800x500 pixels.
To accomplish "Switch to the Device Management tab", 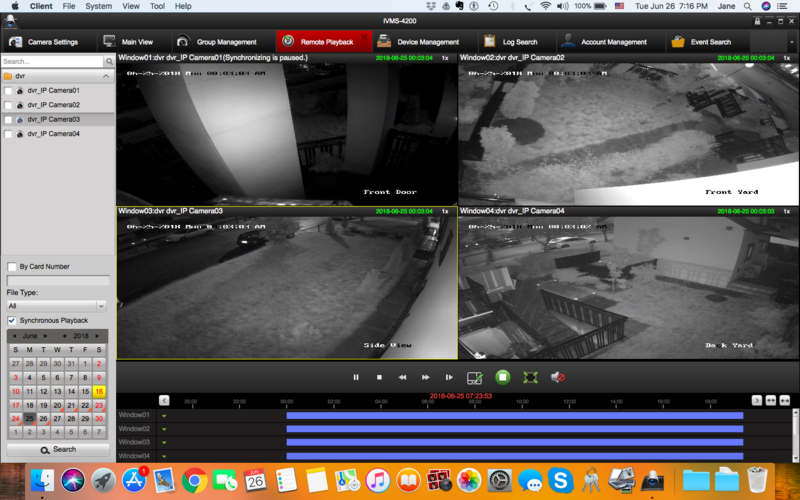I will pyautogui.click(x=418, y=42).
